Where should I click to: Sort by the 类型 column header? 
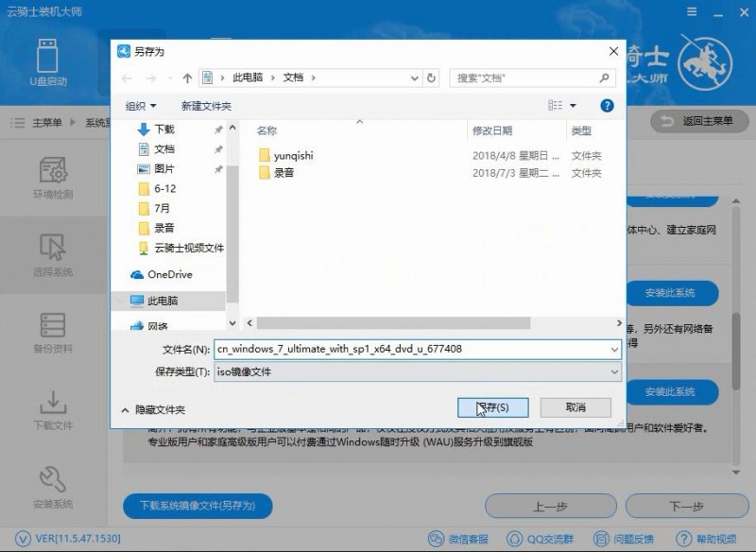581,130
